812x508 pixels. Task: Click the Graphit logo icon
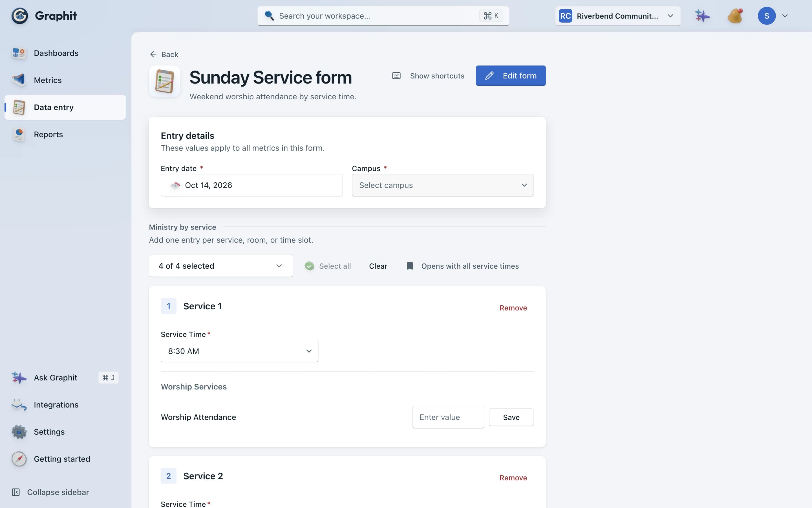pos(20,16)
